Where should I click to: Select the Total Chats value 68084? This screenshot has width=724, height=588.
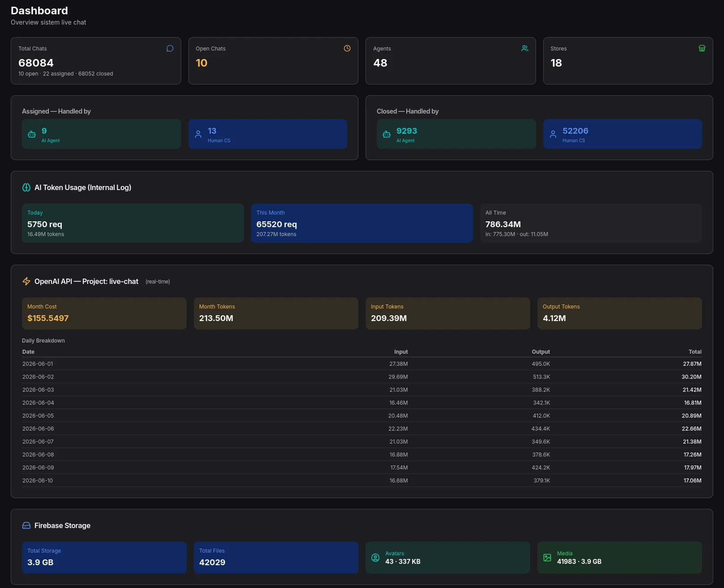[x=36, y=63]
